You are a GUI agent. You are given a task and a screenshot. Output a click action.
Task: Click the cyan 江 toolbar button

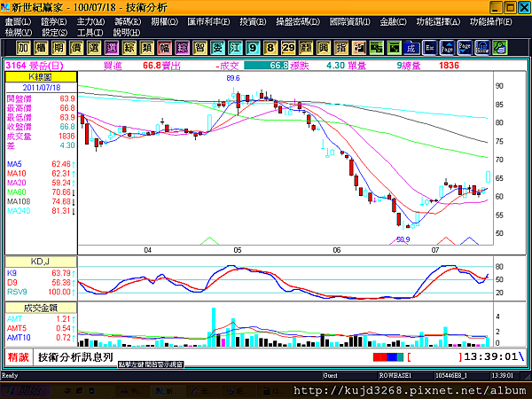pos(235,48)
